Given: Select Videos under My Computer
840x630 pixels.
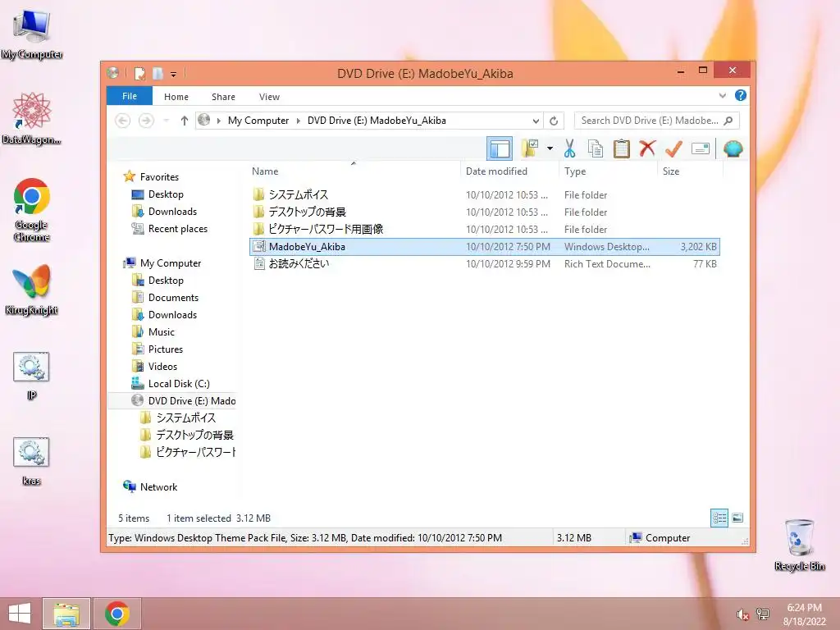Looking at the screenshot, I should tap(162, 366).
